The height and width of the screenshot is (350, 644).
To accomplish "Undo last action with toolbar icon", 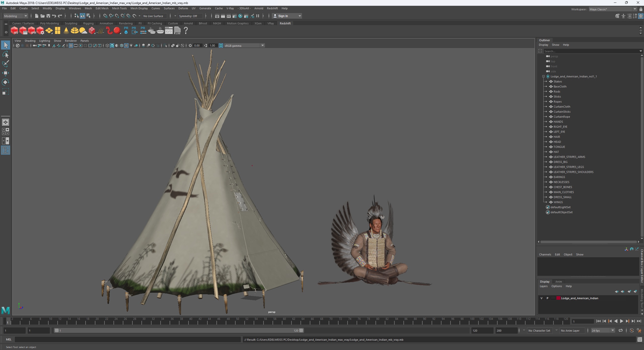I will coord(54,16).
